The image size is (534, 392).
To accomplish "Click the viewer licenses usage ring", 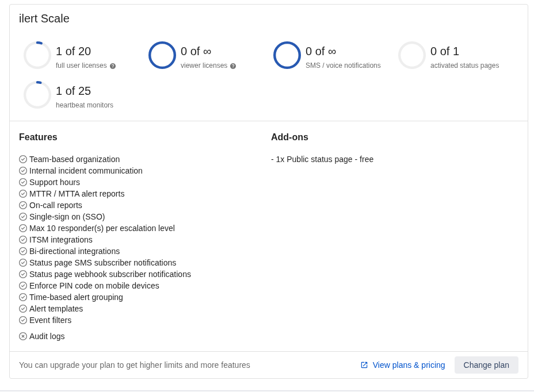I will coord(162,55).
